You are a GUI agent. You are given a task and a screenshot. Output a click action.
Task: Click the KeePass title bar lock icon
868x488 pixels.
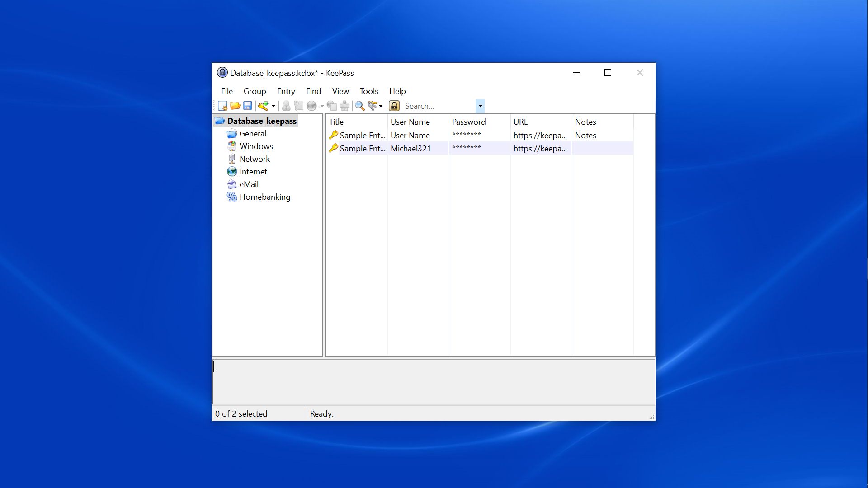(x=222, y=73)
